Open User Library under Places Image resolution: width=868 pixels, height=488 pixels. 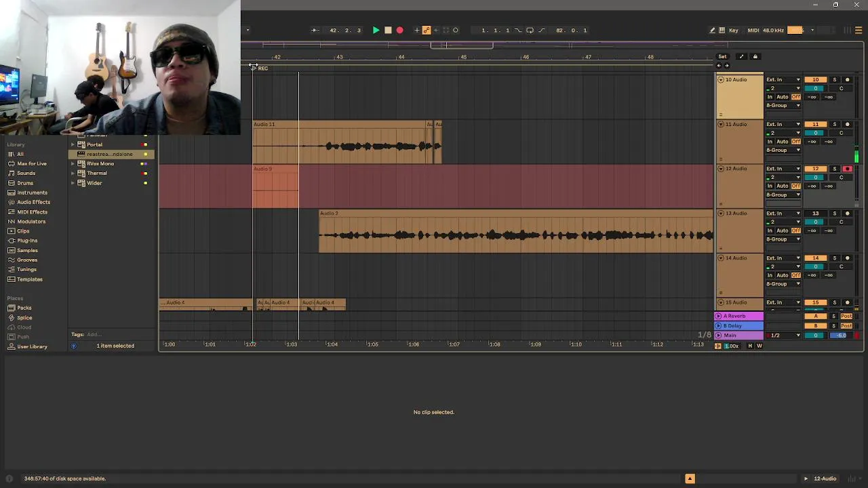pos(32,347)
